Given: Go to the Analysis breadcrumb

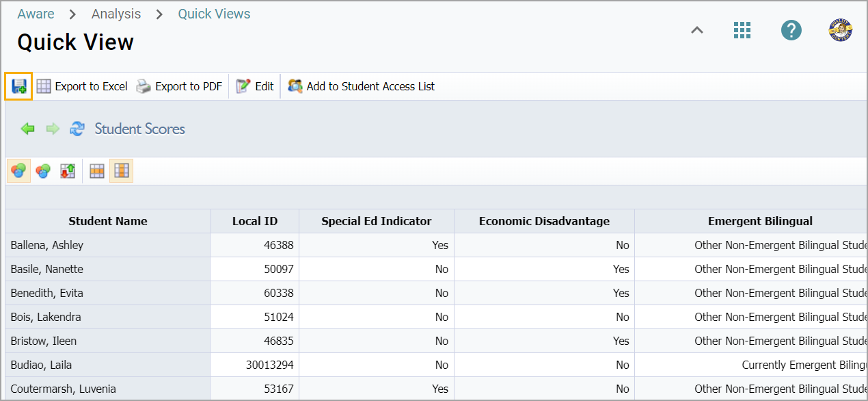Looking at the screenshot, I should pyautogui.click(x=116, y=14).
